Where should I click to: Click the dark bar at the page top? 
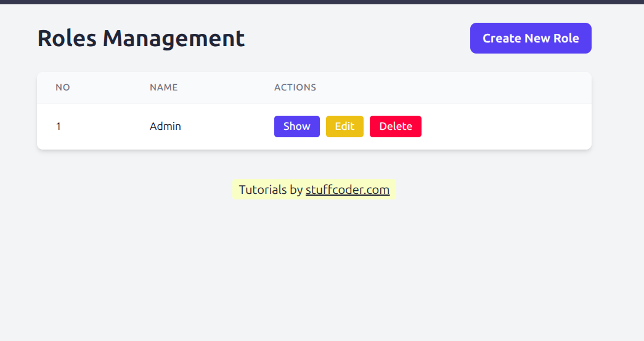[322, 2]
